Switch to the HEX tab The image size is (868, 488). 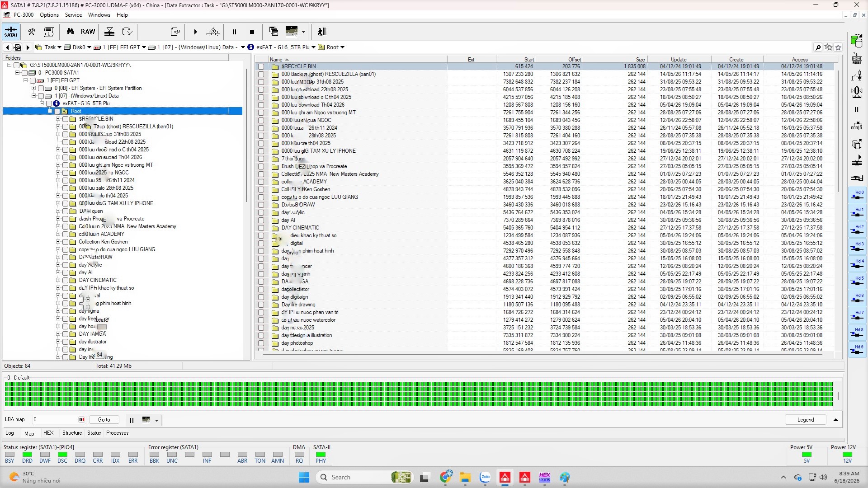[48, 433]
